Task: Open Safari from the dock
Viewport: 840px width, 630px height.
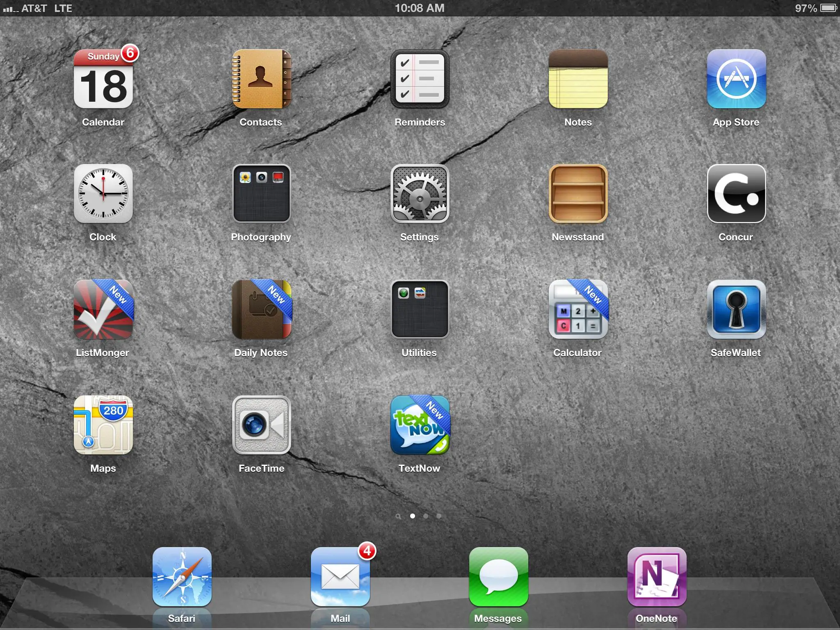Action: click(182, 577)
